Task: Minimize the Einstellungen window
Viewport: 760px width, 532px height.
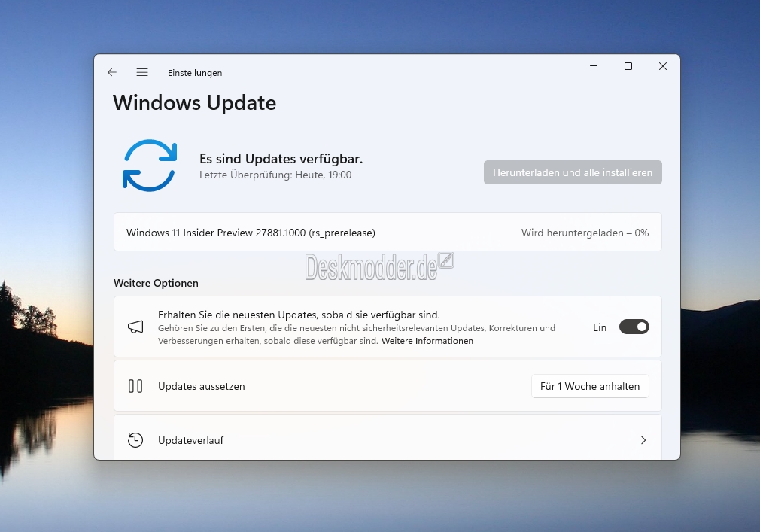Action: (x=593, y=66)
